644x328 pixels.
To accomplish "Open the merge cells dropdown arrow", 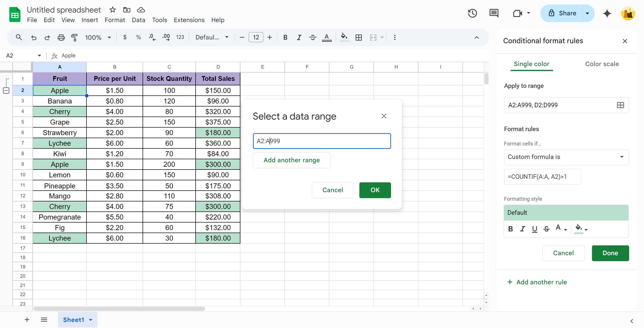I will click(382, 37).
